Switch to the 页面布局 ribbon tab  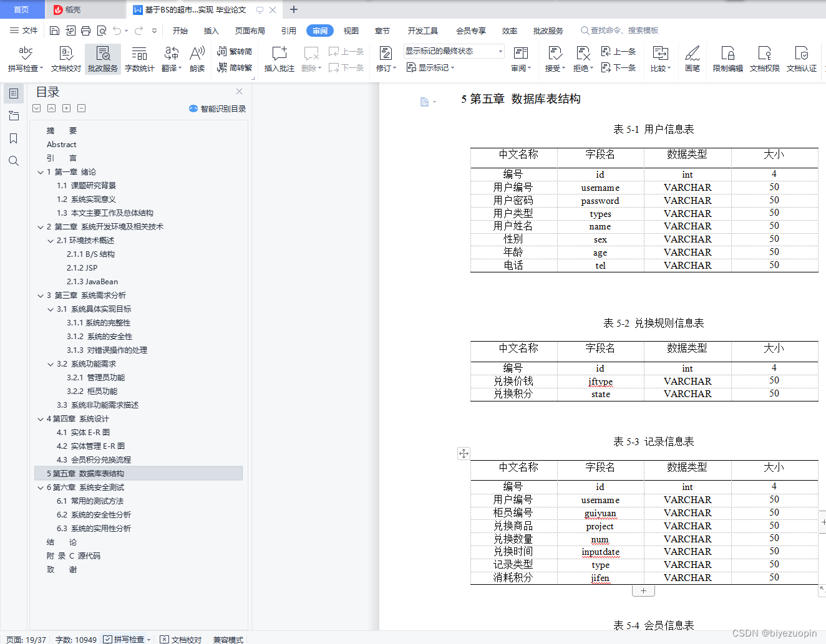(250, 31)
